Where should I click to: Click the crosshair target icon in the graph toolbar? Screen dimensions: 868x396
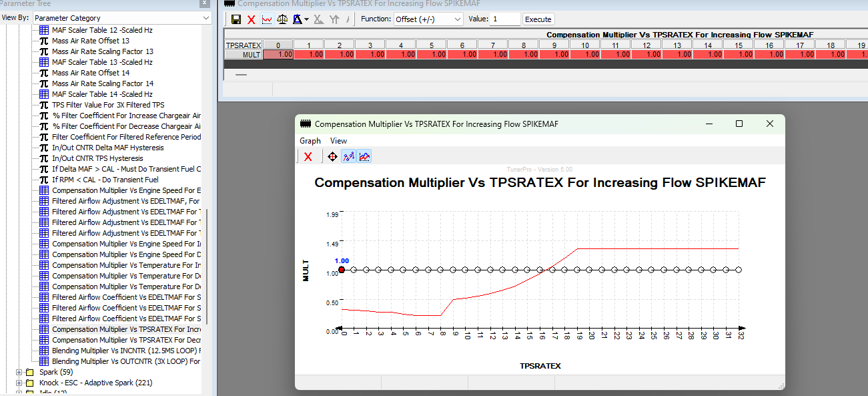coord(332,156)
